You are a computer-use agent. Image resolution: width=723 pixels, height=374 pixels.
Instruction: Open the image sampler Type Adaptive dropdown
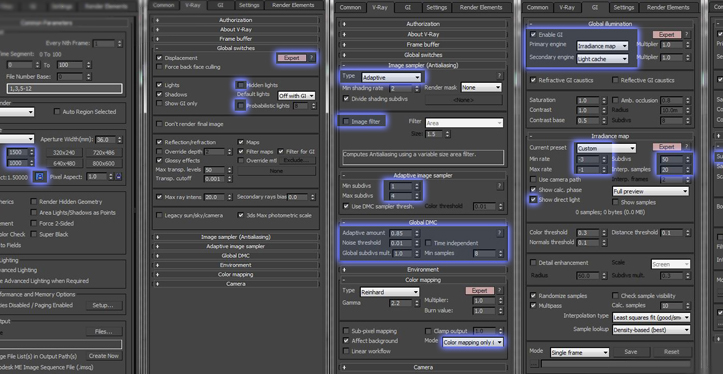click(x=391, y=77)
